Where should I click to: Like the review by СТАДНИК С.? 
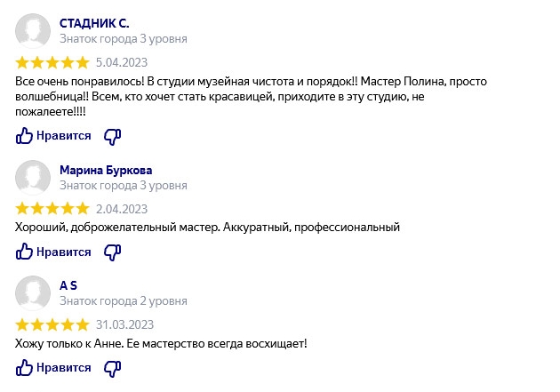[53, 136]
